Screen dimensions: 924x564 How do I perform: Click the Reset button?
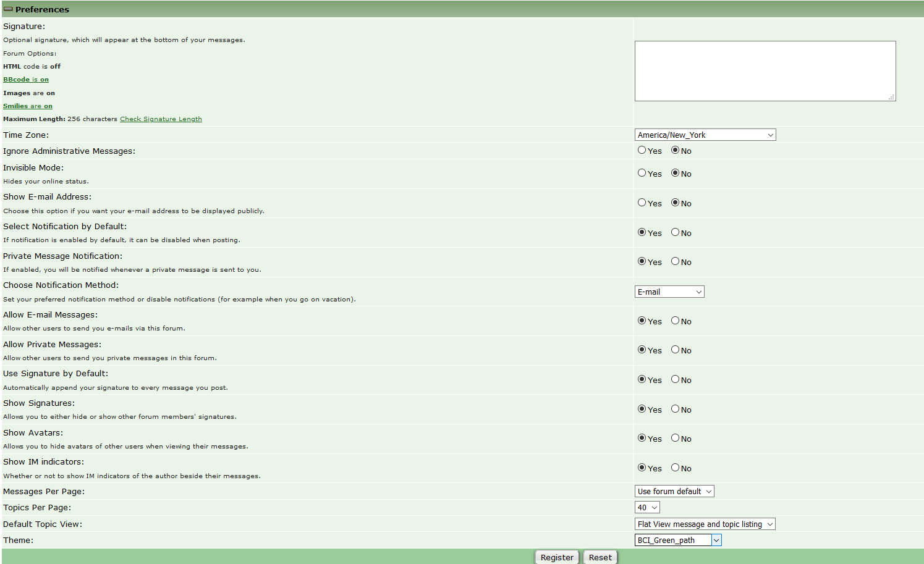tap(600, 557)
